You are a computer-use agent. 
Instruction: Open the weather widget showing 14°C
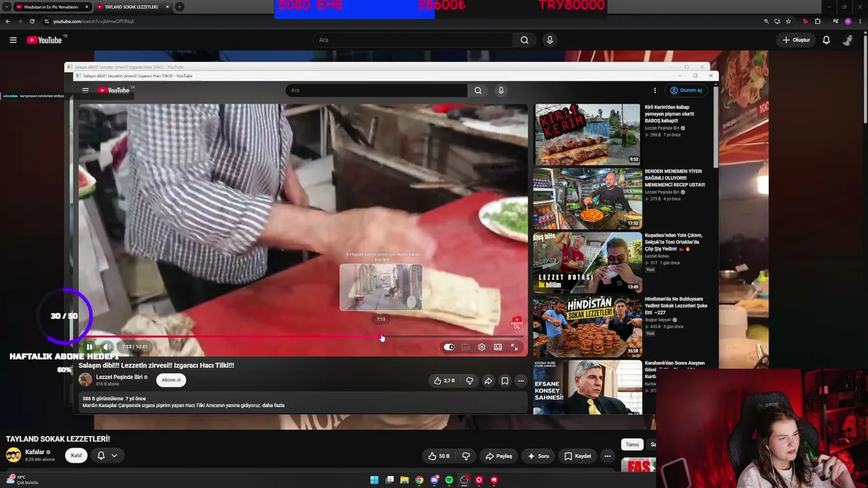click(x=24, y=480)
